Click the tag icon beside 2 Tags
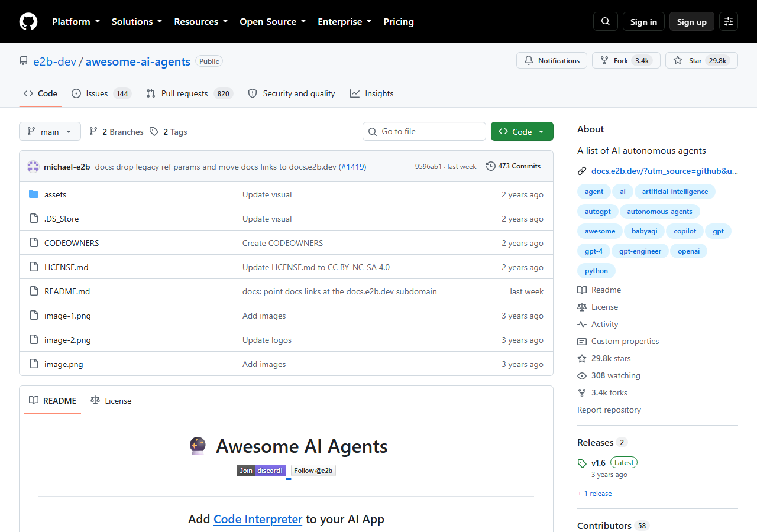The image size is (757, 532). tap(154, 131)
